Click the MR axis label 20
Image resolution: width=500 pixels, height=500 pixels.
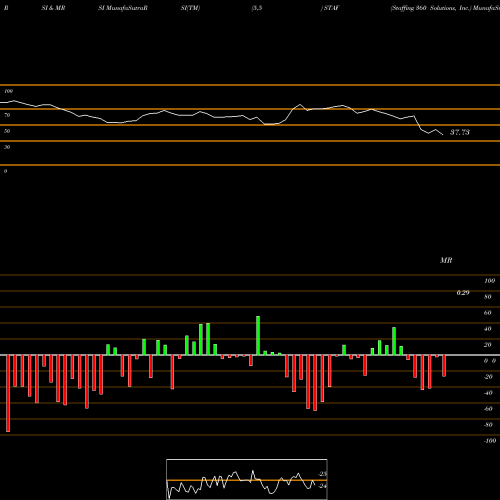coord(488,345)
